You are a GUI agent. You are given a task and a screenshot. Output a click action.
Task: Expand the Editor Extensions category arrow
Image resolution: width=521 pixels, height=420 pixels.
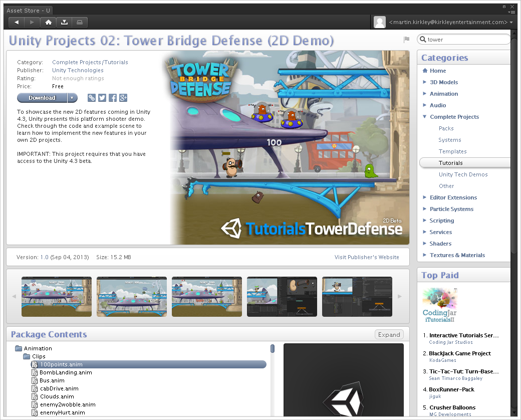[x=424, y=197]
